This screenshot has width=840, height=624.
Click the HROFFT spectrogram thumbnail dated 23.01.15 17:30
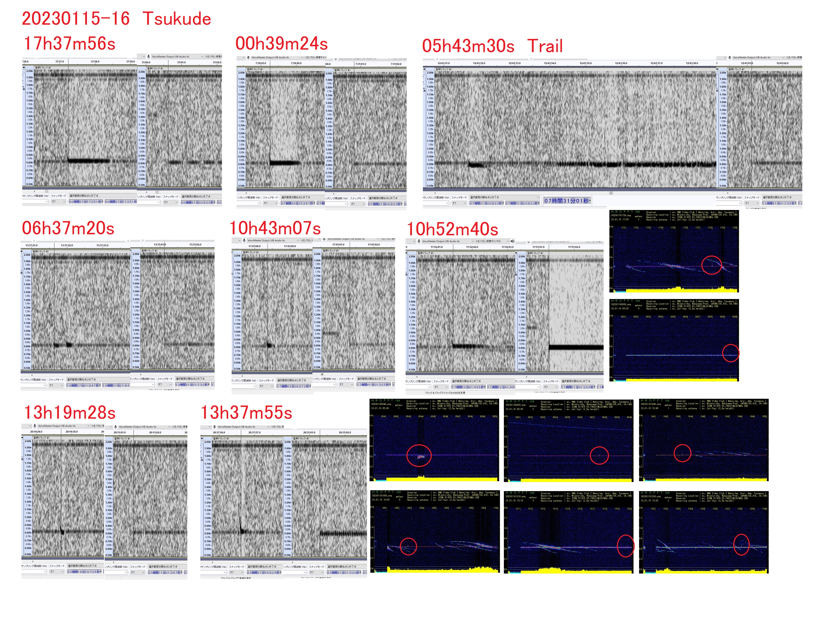coord(674,252)
